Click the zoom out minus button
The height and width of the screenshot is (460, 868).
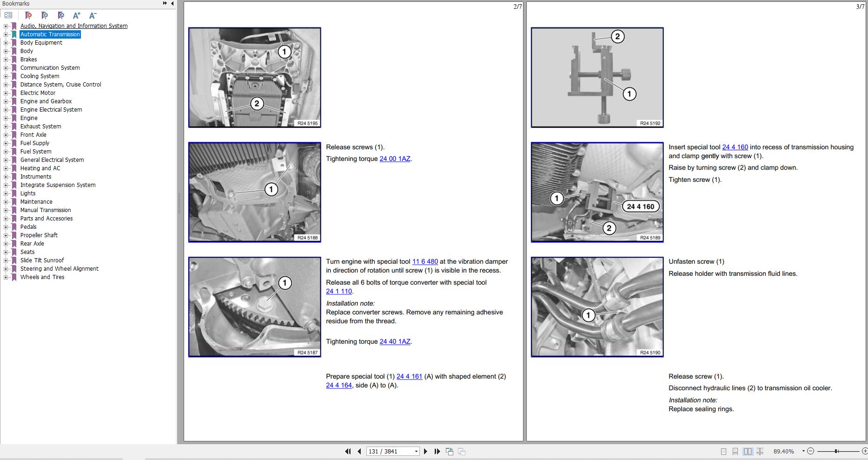[x=811, y=451]
